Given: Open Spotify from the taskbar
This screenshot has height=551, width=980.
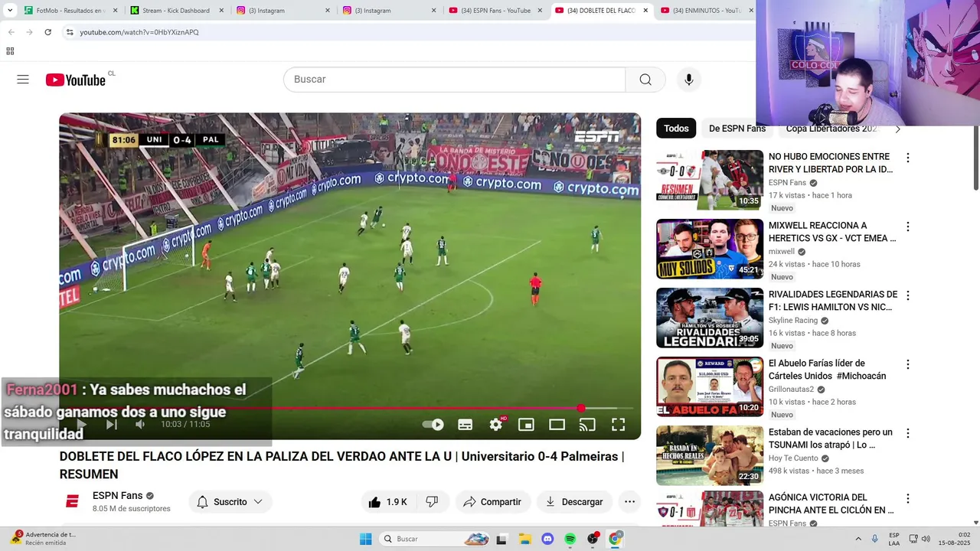Looking at the screenshot, I should click(x=570, y=539).
